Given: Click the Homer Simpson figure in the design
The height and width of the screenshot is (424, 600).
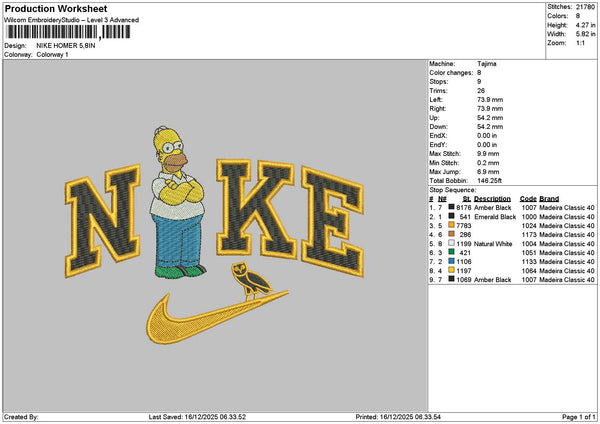Looking at the screenshot, I should coord(178,202).
